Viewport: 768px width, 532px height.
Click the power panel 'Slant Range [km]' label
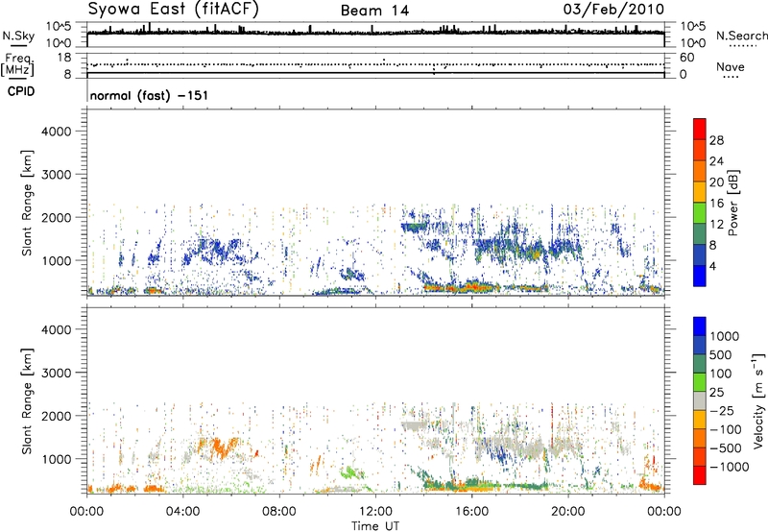coord(27,203)
